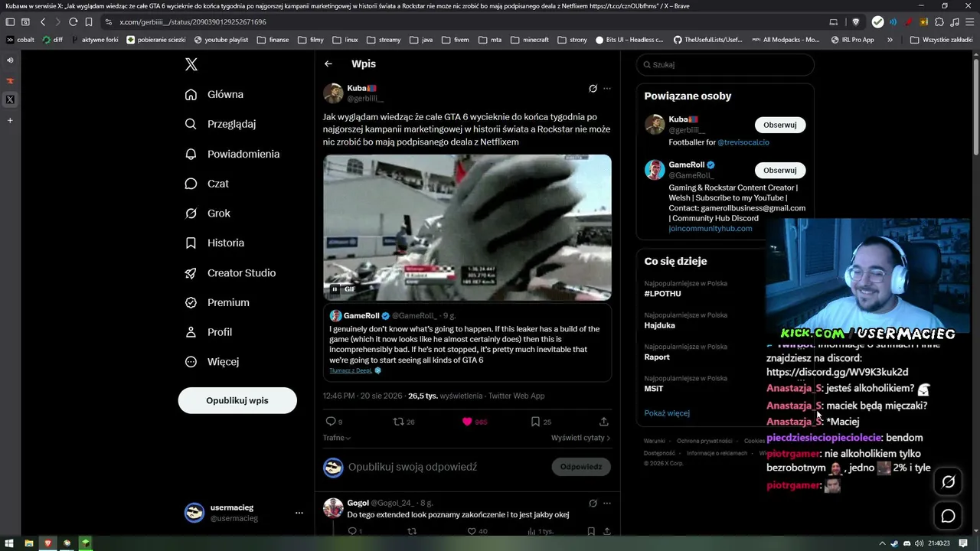
Task: Open File Explorer from the taskbar
Action: [29, 543]
